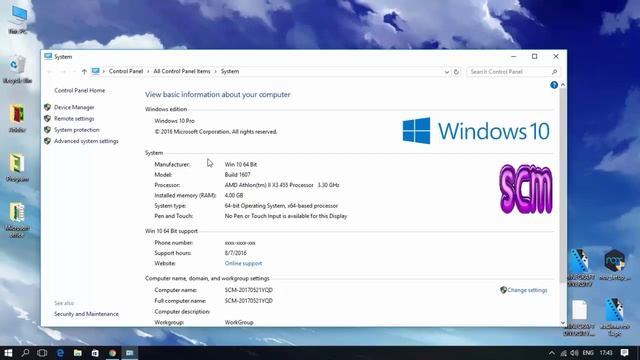The width and height of the screenshot is (640, 360).
Task: Focus the Search Control Panel field
Action: (513, 72)
